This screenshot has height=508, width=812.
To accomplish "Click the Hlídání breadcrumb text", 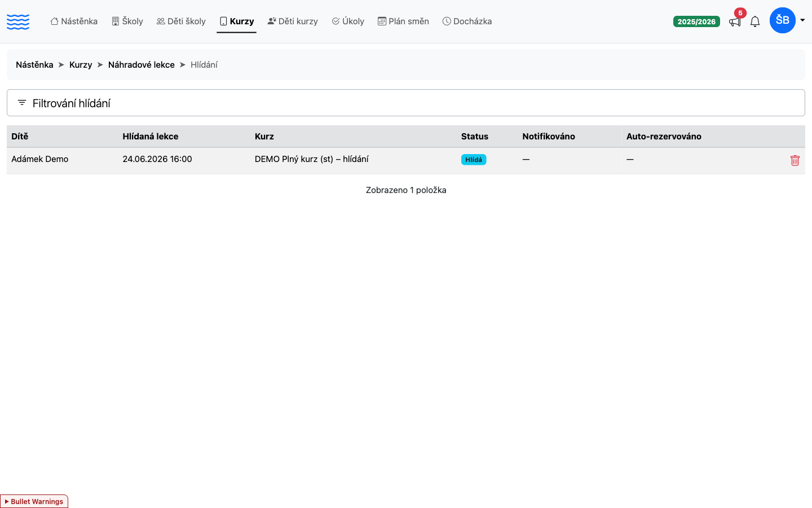I will click(x=204, y=65).
